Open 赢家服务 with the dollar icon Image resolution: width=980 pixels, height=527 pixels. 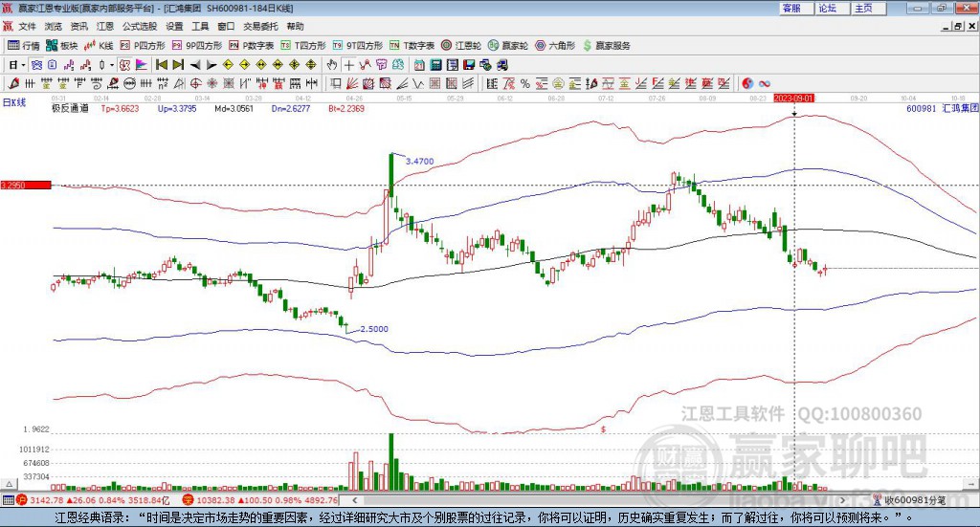pos(606,46)
